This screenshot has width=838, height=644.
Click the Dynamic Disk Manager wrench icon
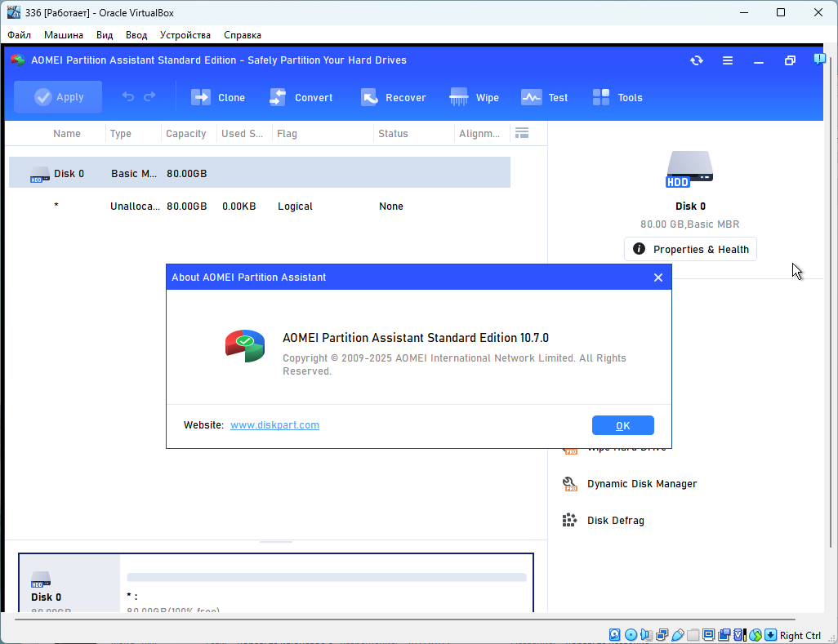[570, 484]
